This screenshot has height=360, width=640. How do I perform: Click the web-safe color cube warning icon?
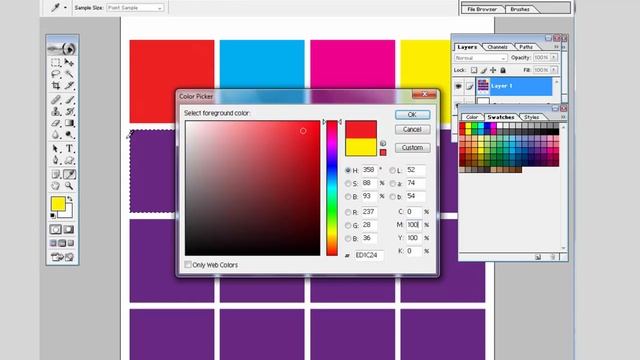tap(383, 143)
